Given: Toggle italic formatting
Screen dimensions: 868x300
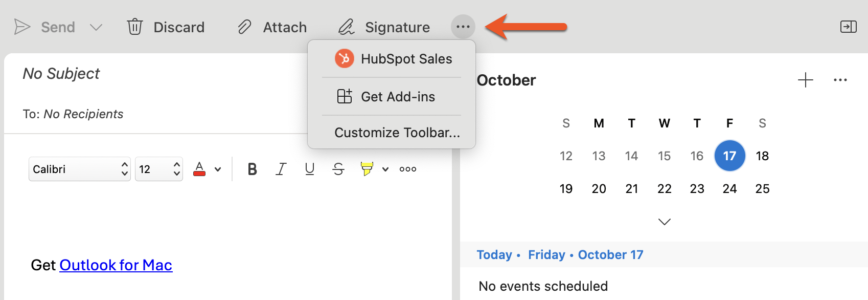Looking at the screenshot, I should 280,169.
